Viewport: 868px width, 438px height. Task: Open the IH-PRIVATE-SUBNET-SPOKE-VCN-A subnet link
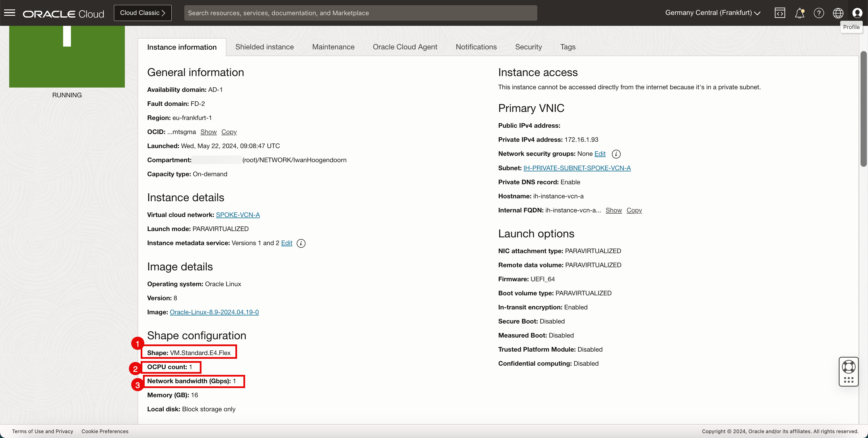click(x=577, y=168)
